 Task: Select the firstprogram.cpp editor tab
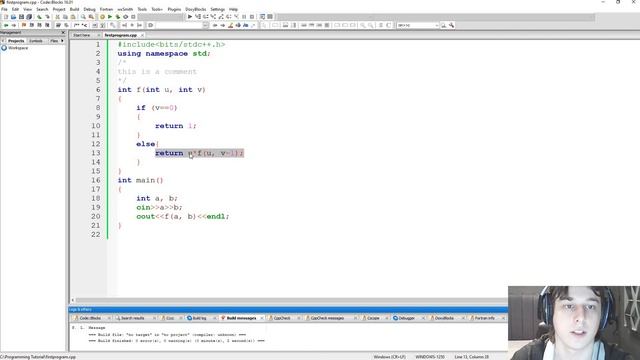coord(121,35)
